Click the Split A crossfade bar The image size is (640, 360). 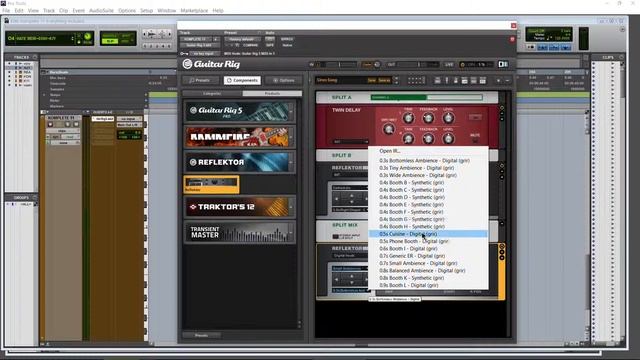[x=427, y=98]
